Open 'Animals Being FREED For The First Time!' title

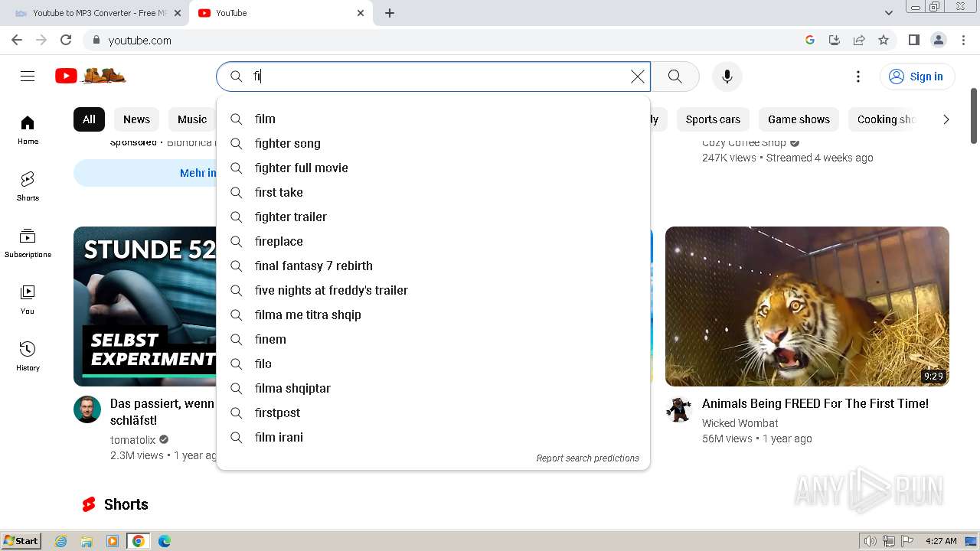(815, 403)
